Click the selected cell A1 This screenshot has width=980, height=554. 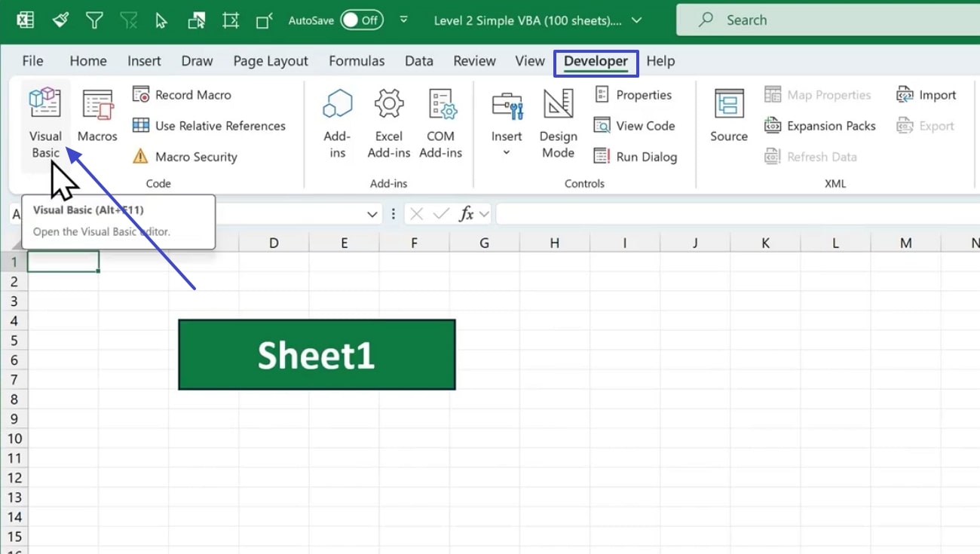click(63, 262)
